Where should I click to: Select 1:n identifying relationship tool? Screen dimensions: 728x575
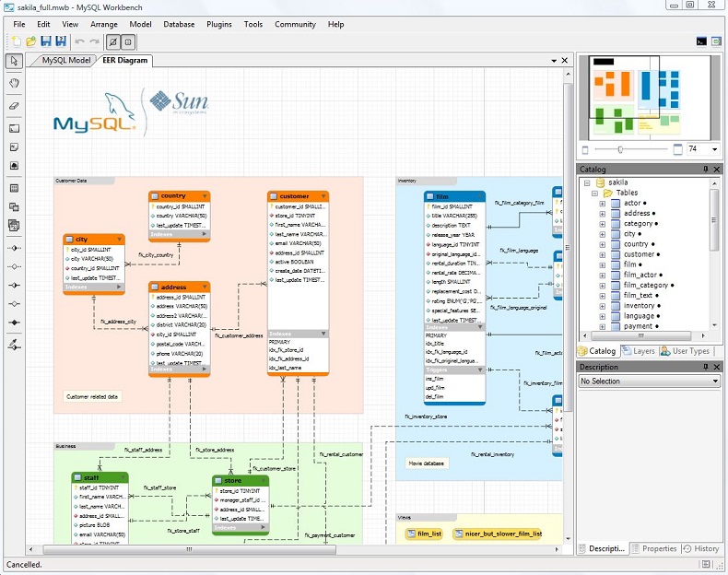[15, 304]
